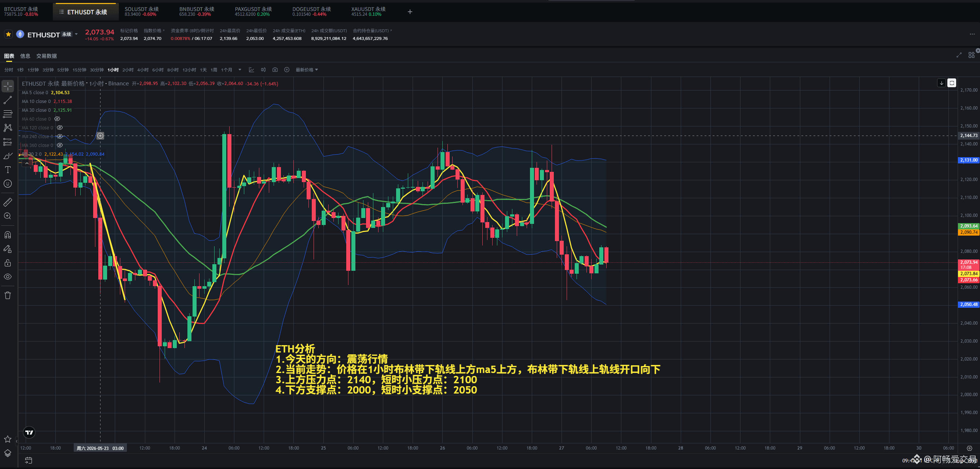
Task: Click the MA 5 close indicator label
Action: point(35,93)
